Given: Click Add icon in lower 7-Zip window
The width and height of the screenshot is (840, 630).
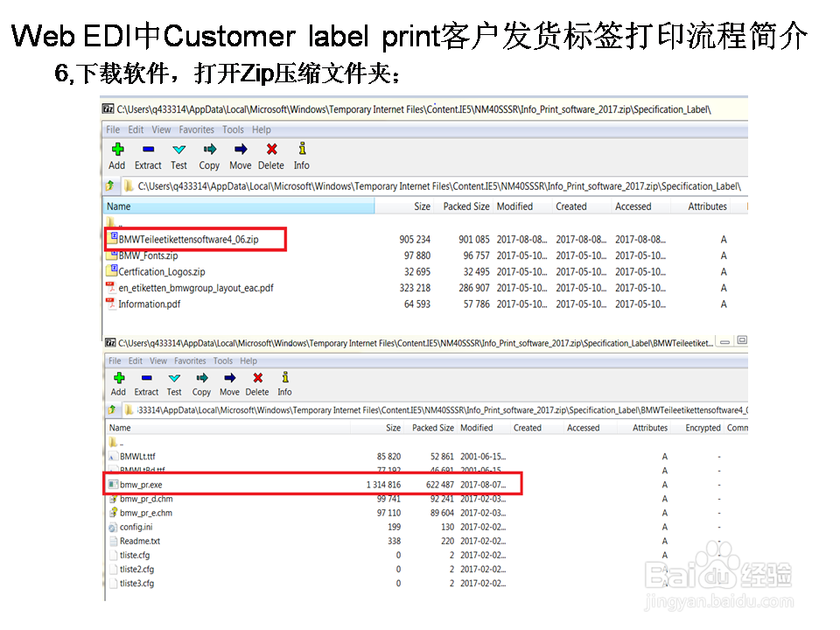Looking at the screenshot, I should tap(119, 378).
